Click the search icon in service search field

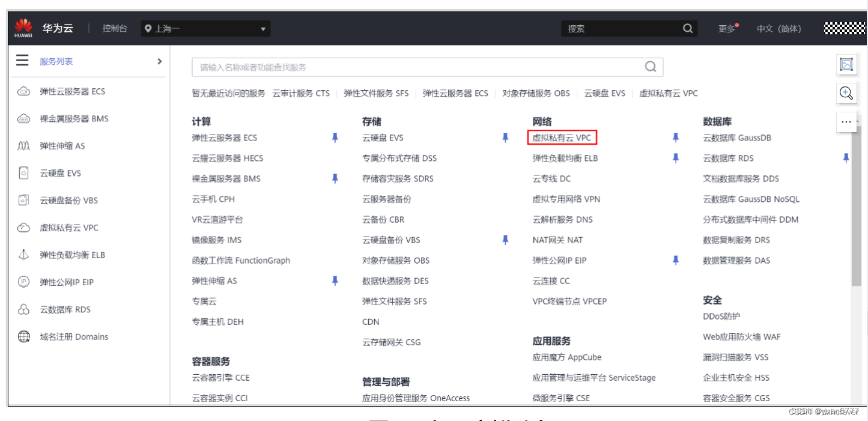651,67
